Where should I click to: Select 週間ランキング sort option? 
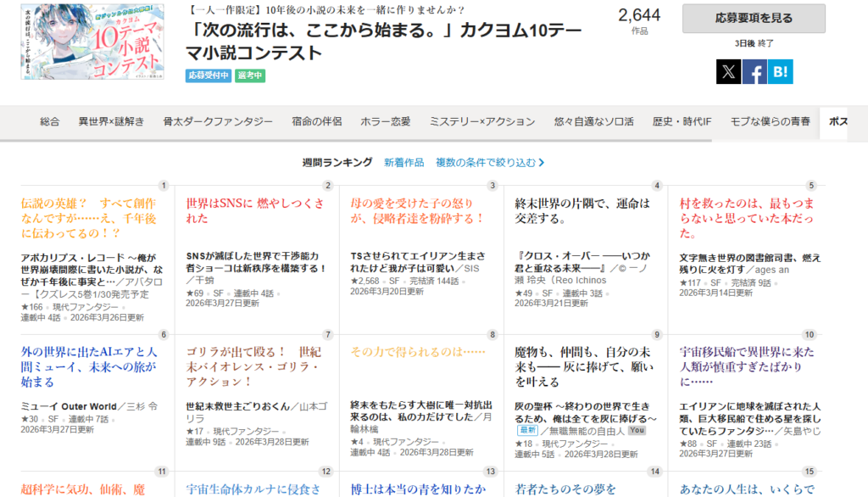point(337,162)
